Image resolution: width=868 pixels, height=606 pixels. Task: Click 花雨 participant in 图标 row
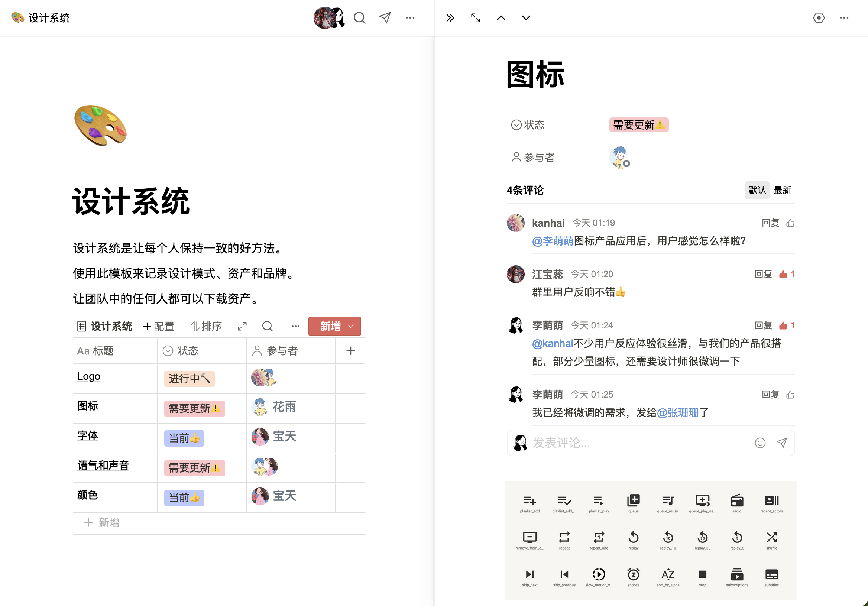[274, 407]
